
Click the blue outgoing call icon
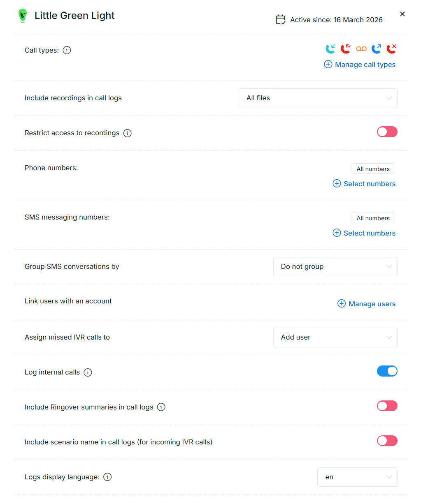tap(377, 49)
